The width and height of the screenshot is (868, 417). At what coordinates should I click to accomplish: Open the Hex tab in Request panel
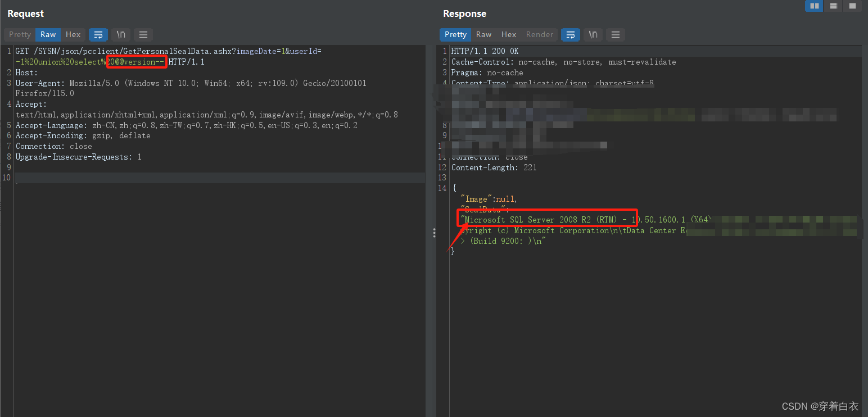point(73,34)
